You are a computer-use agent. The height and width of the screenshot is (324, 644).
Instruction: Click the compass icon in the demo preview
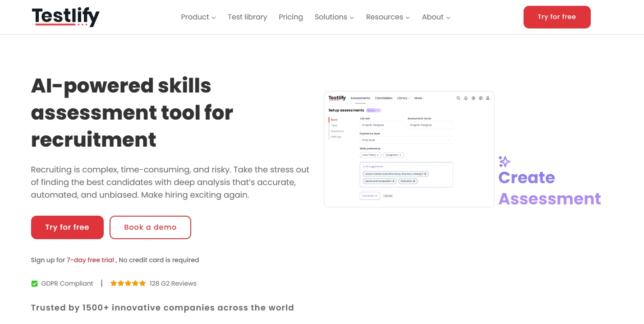481,98
